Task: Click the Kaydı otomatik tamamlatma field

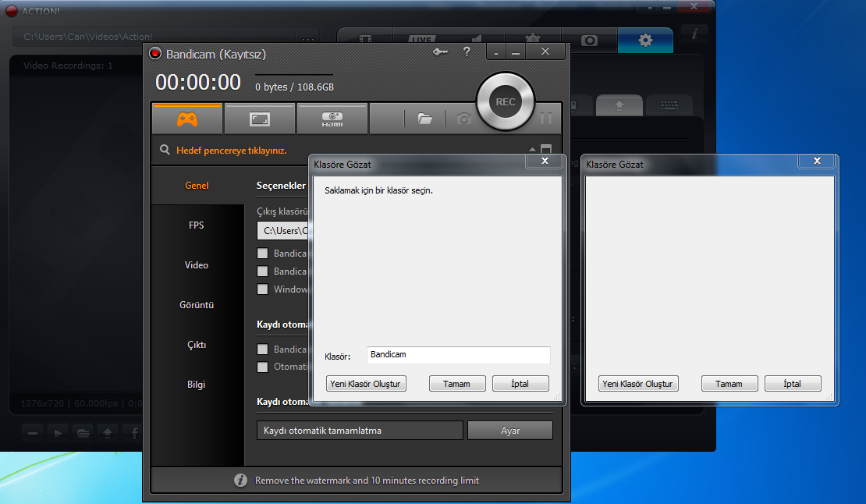Action: pyautogui.click(x=360, y=430)
